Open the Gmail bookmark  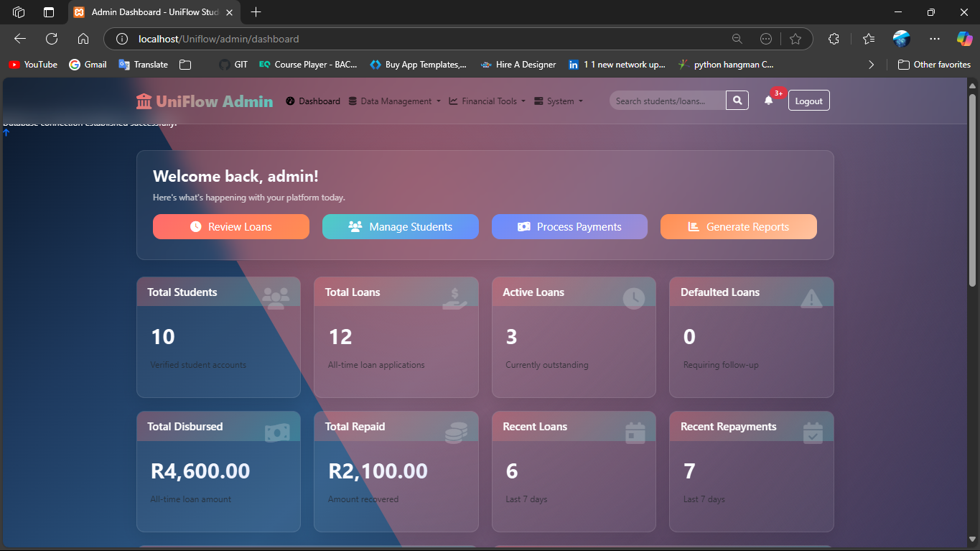88,65
